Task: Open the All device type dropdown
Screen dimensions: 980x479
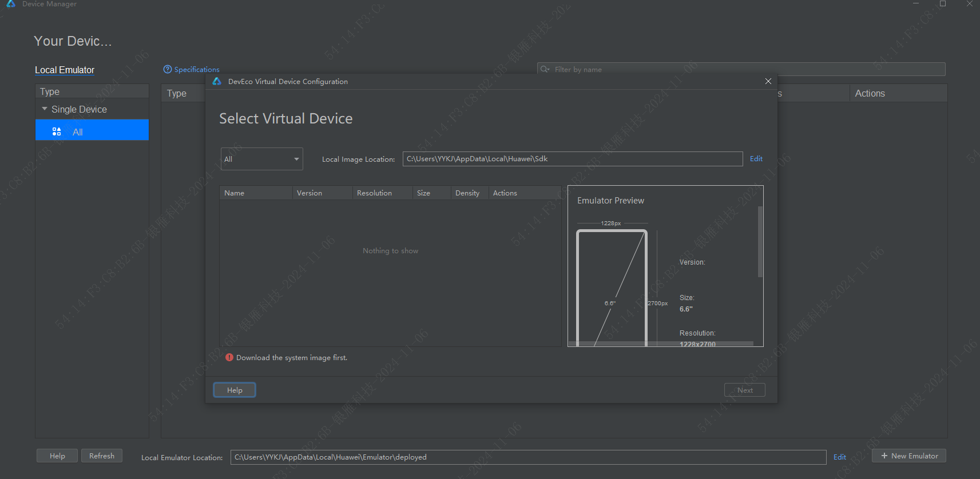Action: point(261,159)
